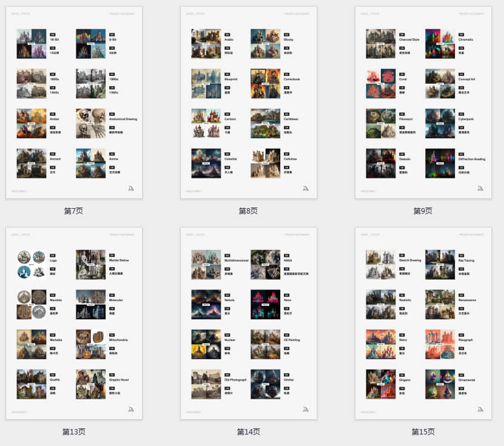Viewport: 504px width, 446px height.
Task: Click the corner logo icon on page 14
Action: click(306, 410)
